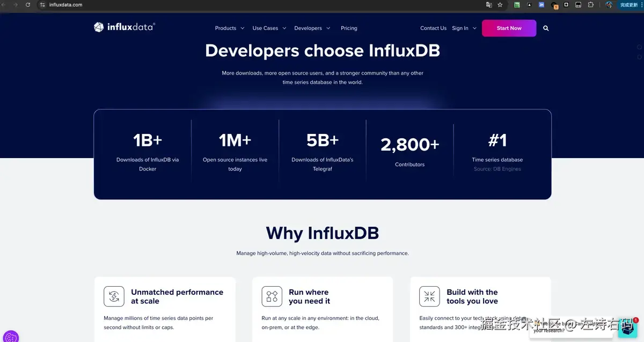The width and height of the screenshot is (644, 342).
Task: Click the Source: DB Engines link
Action: 497,169
